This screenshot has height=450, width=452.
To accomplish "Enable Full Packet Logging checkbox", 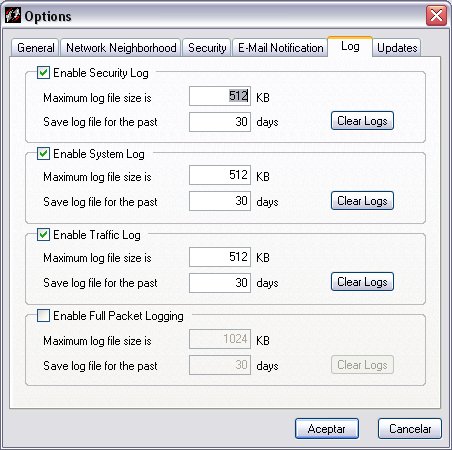I will point(43,315).
